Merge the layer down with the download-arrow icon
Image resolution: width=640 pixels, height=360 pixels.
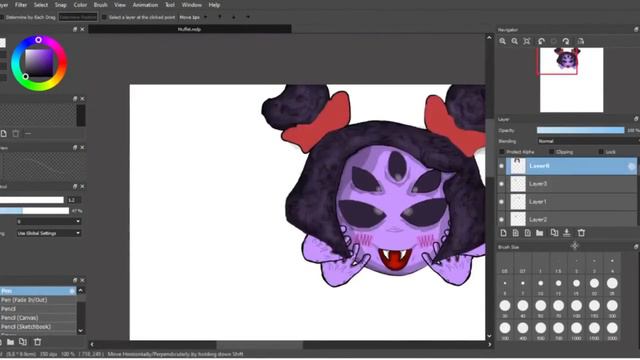pos(567,233)
